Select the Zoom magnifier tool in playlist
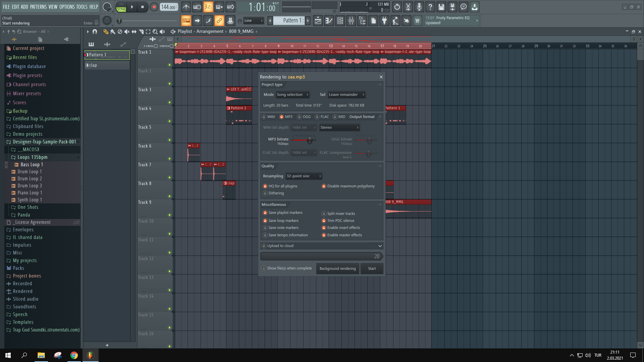The height and width of the screenshot is (362, 644). click(155, 32)
